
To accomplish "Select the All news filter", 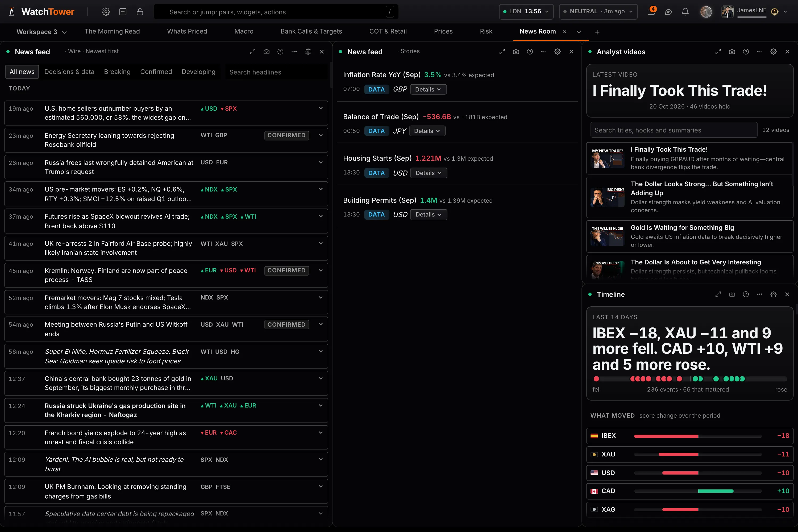I will click(22, 72).
